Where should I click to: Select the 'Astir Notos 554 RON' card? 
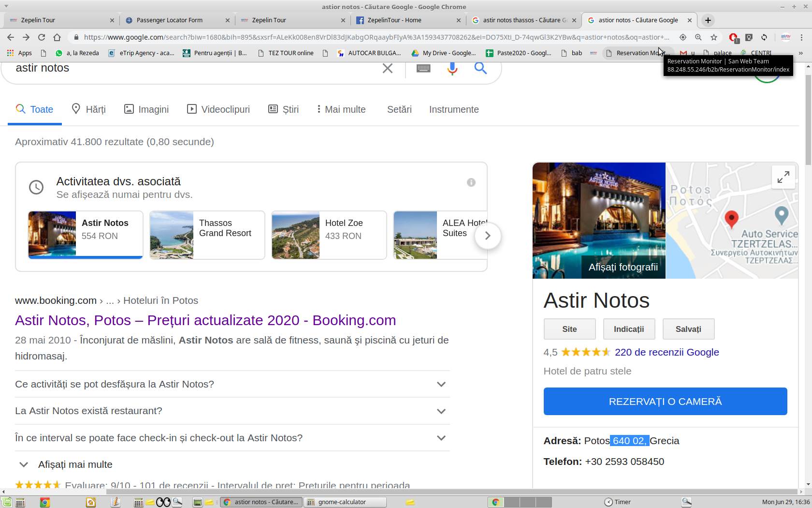pos(86,235)
